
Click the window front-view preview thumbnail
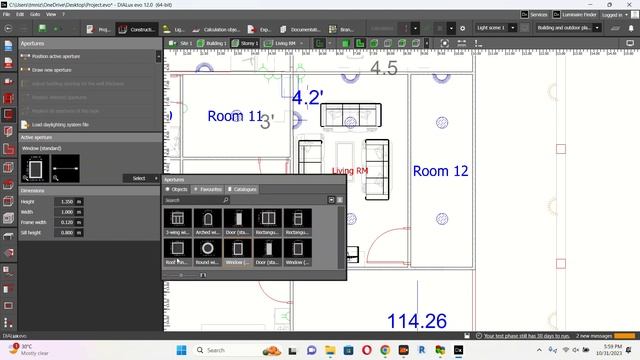click(x=35, y=168)
